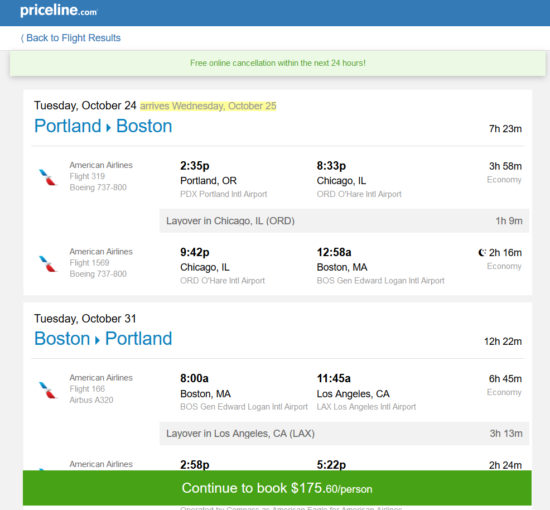This screenshot has width=550, height=510.
Task: Click the priceline.com logo
Action: 59,11
